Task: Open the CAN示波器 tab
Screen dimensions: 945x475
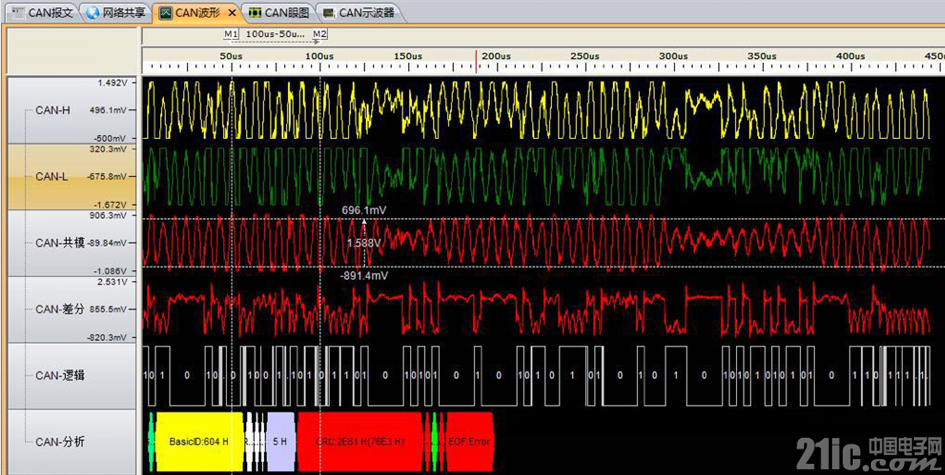Action: click(360, 13)
